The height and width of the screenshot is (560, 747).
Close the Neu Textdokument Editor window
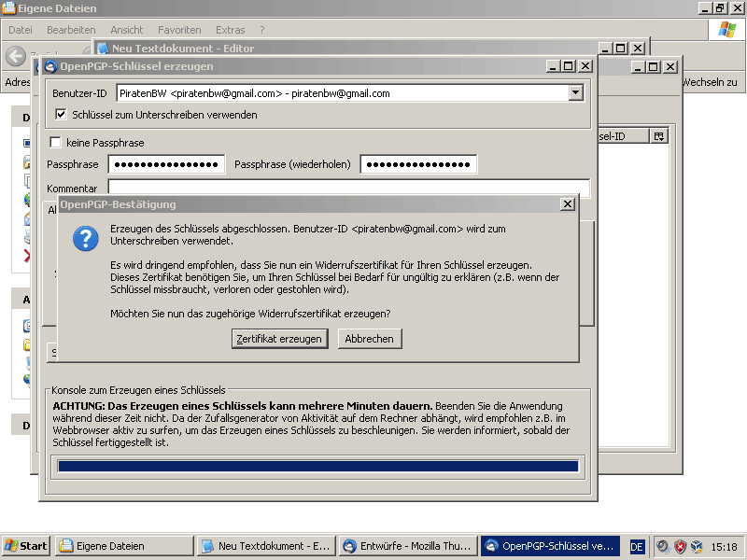(638, 49)
